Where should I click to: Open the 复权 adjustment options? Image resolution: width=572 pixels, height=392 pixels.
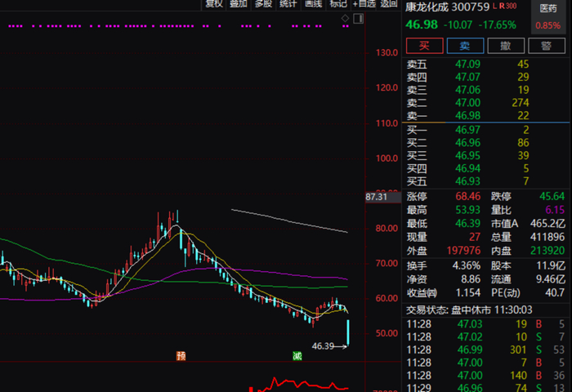tap(214, 4)
